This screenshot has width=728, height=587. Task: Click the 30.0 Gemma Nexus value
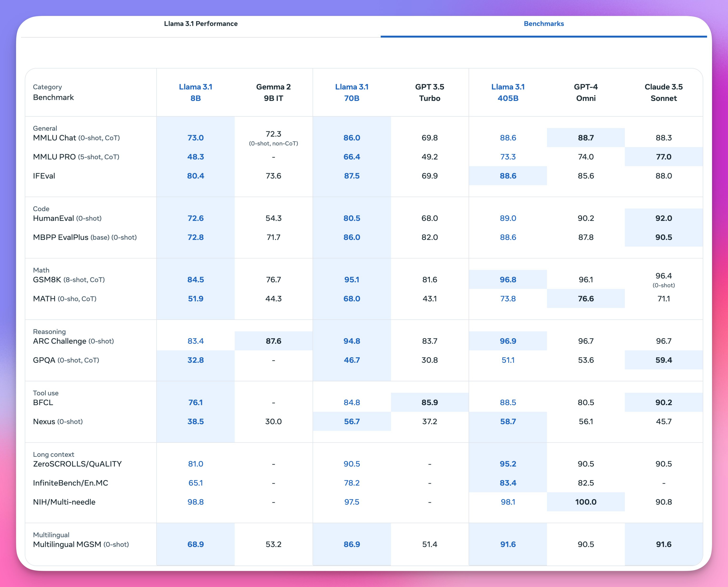[x=273, y=422]
